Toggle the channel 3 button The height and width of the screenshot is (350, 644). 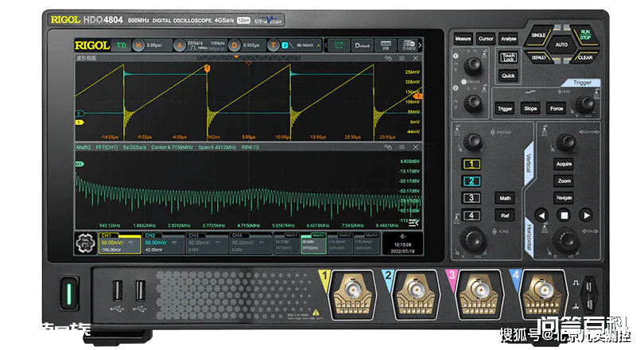coord(471,198)
